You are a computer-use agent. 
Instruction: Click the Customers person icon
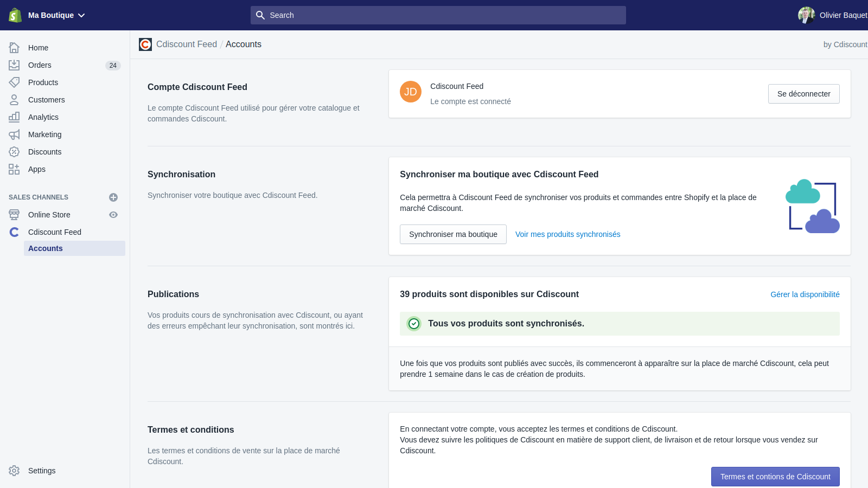pos(14,100)
